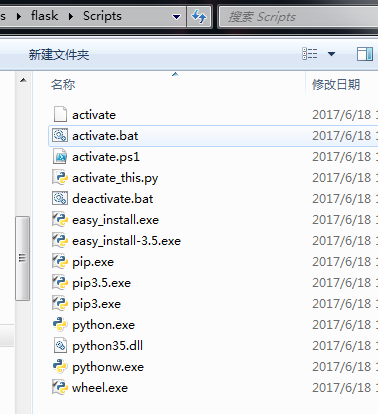
Task: Click the activate_this.py Python file icon
Action: coord(60,177)
